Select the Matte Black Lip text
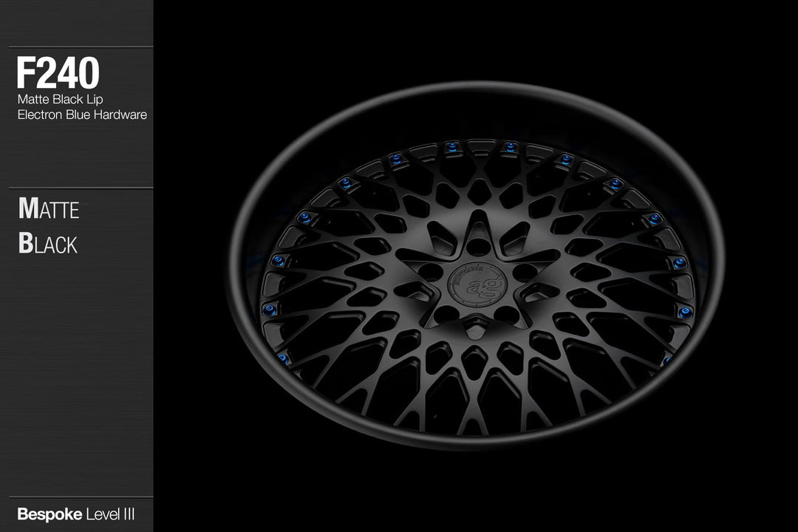The height and width of the screenshot is (532, 798). tap(61, 98)
